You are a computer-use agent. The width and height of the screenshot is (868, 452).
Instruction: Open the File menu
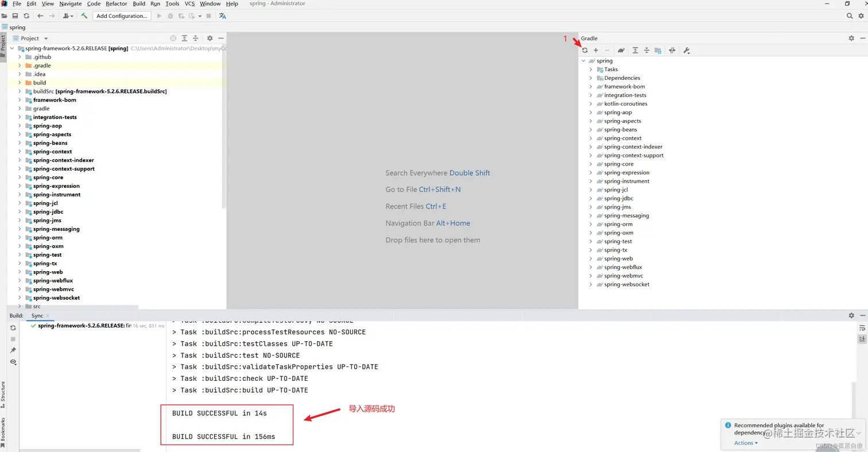click(x=17, y=3)
